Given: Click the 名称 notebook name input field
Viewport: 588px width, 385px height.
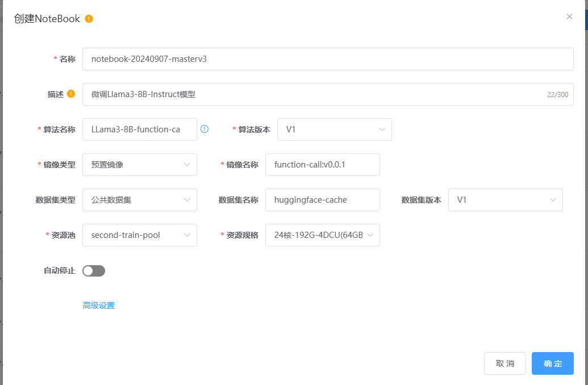Looking at the screenshot, I should pos(327,59).
